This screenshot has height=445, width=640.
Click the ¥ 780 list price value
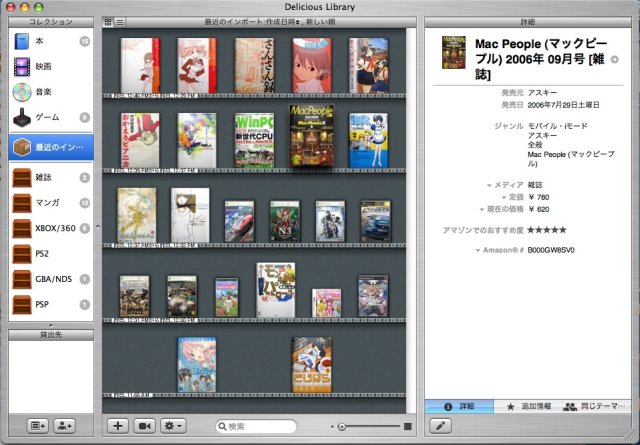click(x=538, y=198)
